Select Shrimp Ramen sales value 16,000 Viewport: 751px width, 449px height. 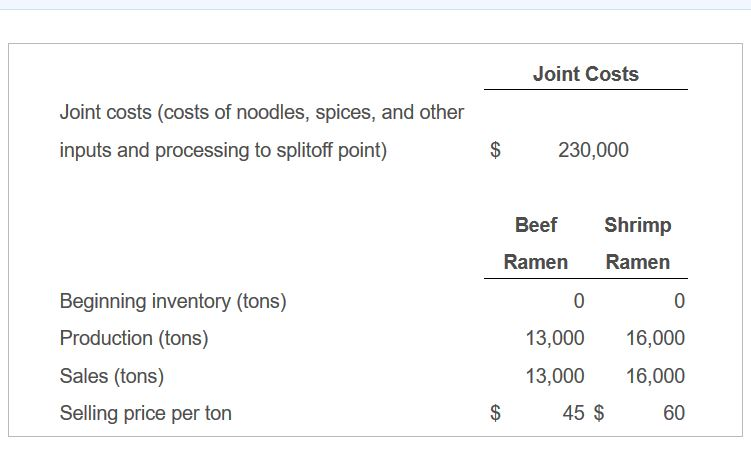[656, 376]
